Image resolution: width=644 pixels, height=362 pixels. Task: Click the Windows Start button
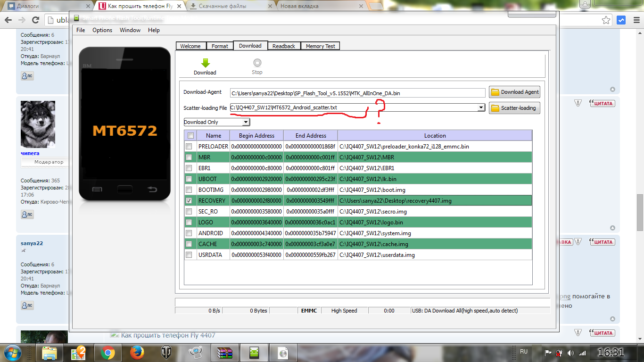(x=13, y=352)
